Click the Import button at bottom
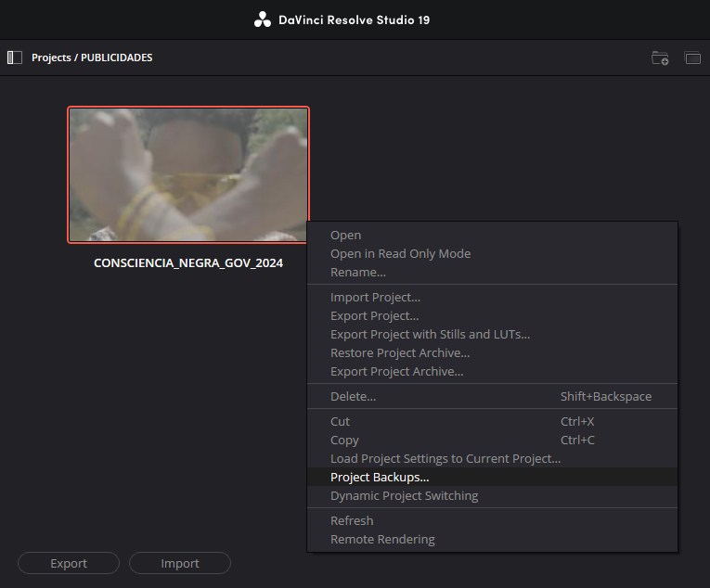The height and width of the screenshot is (588, 710). (180, 563)
